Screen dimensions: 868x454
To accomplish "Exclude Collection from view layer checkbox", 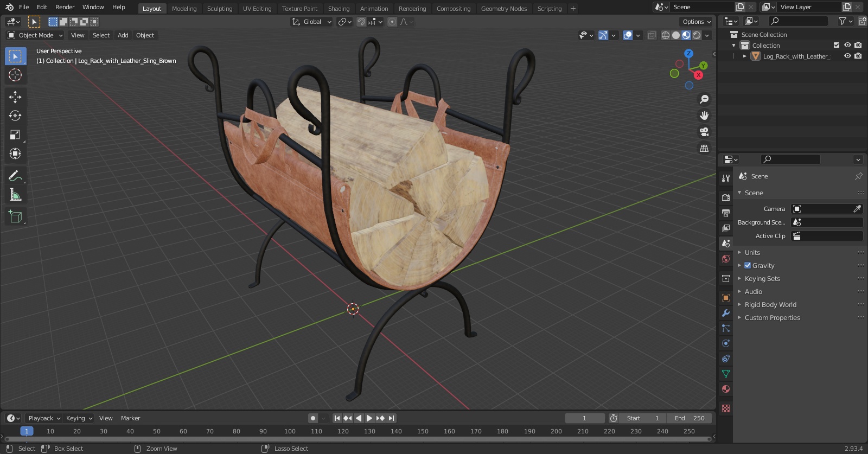I will (x=837, y=46).
